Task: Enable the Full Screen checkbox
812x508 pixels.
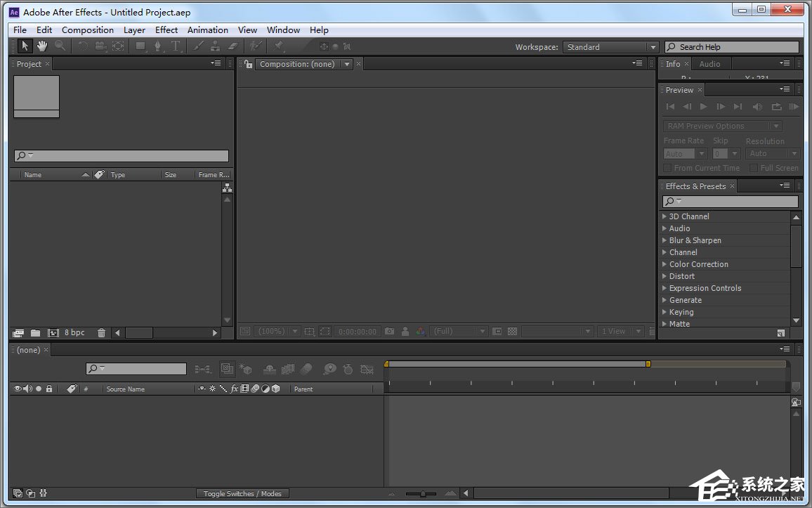Action: click(754, 168)
